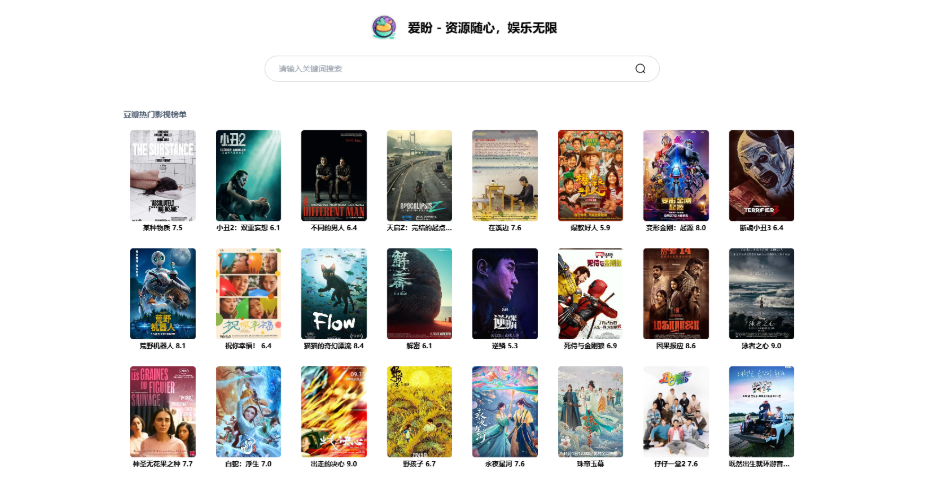Click the title text 不同的男人 6.4
This screenshot has width=940, height=478.
(334, 228)
